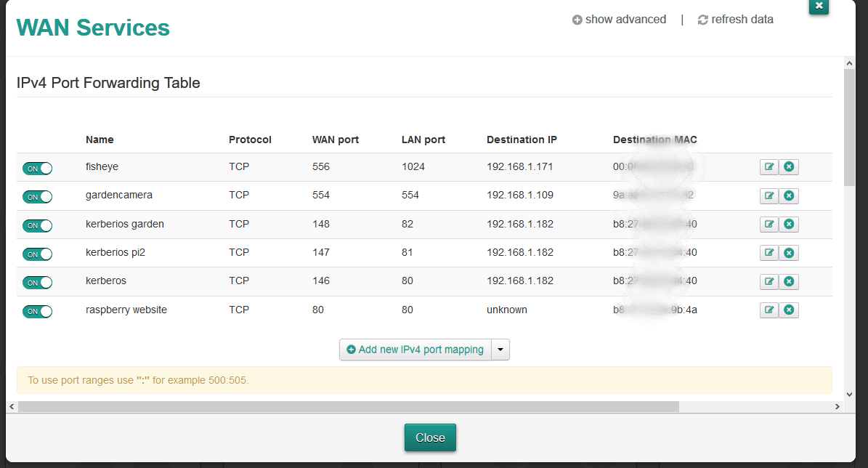868x468 pixels.
Task: Open the edit icon for fisheye rule
Action: click(x=769, y=166)
